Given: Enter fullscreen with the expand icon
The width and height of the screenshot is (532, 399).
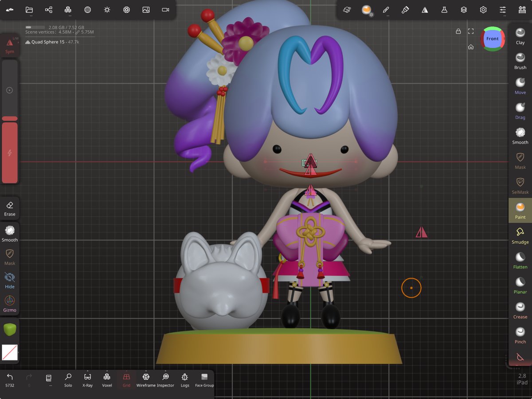Looking at the screenshot, I should (x=471, y=31).
